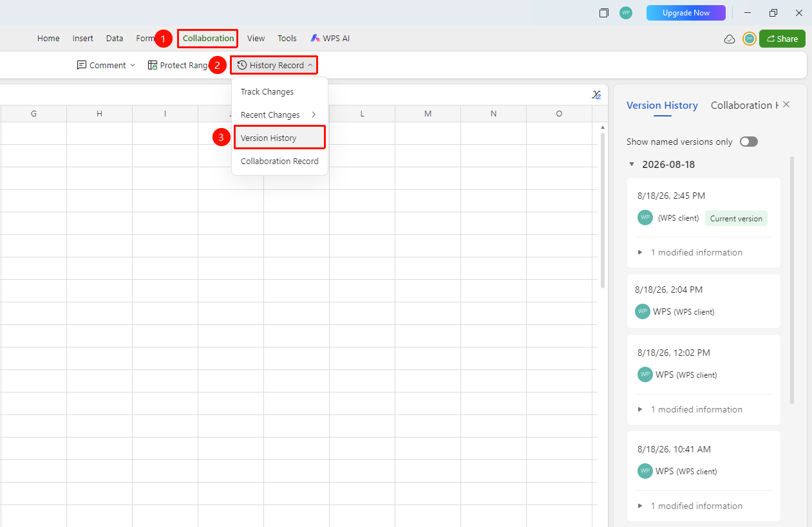Click the Comment toolbar button
The image size is (812, 527).
[101, 65]
